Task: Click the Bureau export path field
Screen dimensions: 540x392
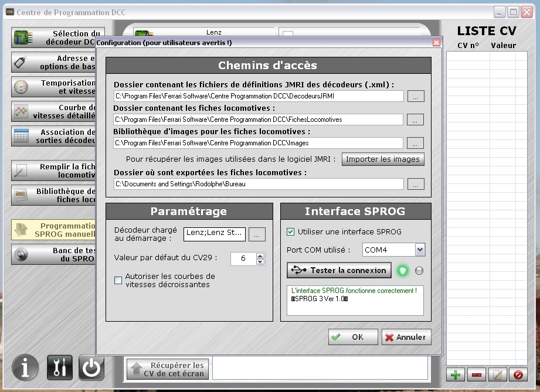Action: click(x=259, y=184)
